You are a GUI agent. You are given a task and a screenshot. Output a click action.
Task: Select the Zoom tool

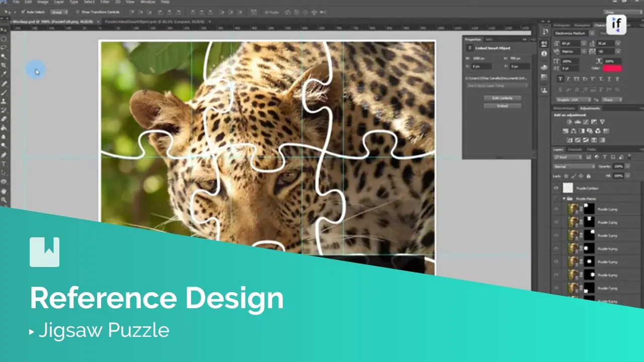tap(4, 200)
